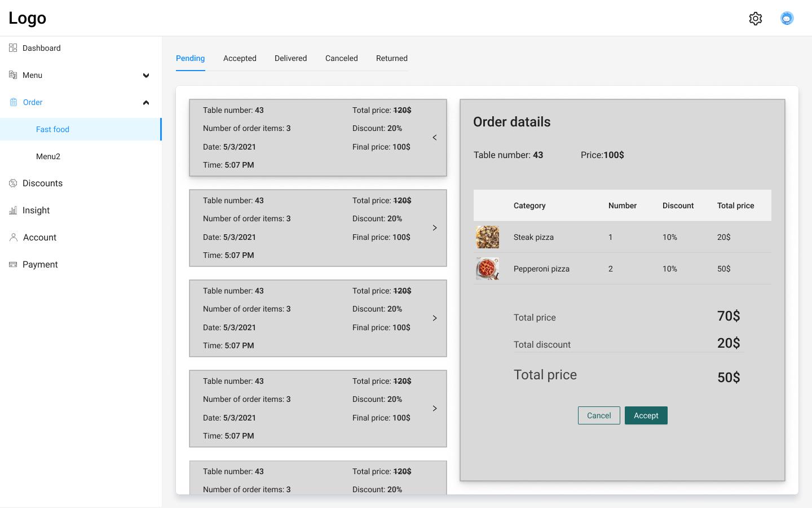Collapse the Order sidebar chevron
This screenshot has height=508, width=812.
[x=146, y=103]
